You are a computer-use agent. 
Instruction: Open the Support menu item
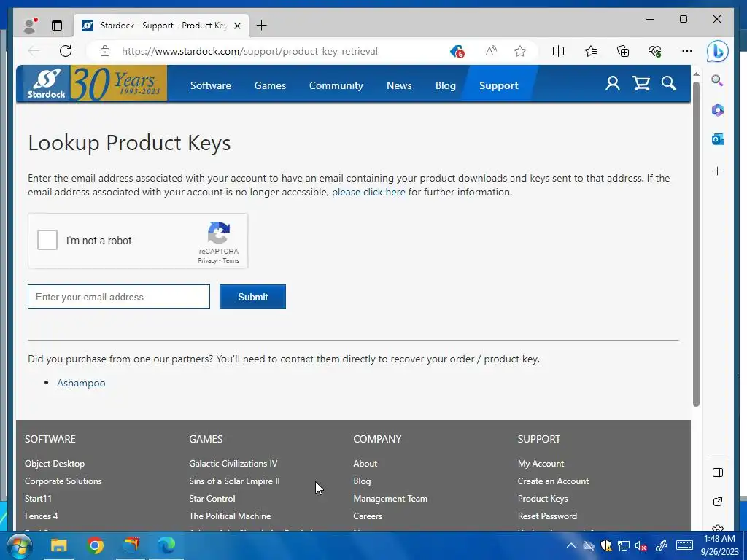click(499, 85)
